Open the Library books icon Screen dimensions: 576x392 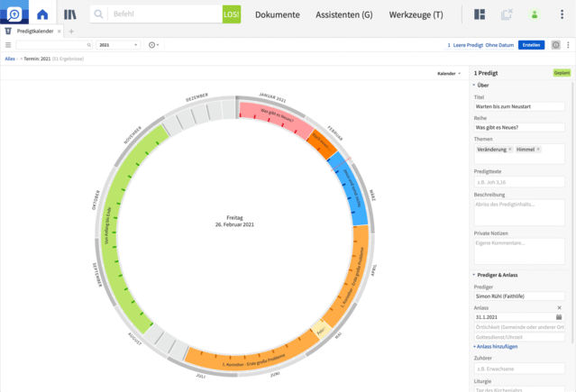(x=70, y=14)
